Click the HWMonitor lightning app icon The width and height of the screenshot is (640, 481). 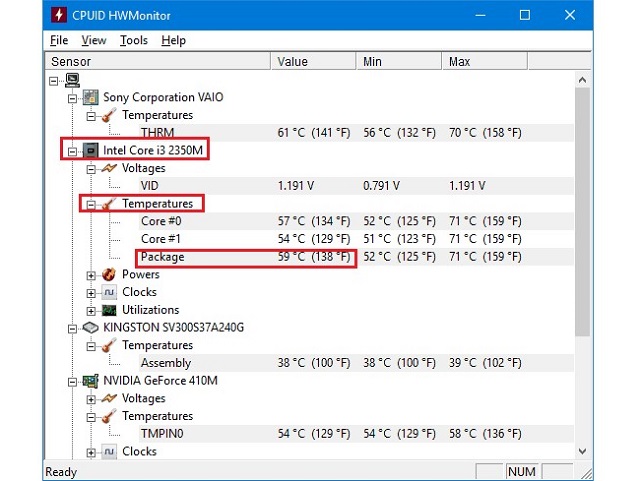tap(59, 15)
